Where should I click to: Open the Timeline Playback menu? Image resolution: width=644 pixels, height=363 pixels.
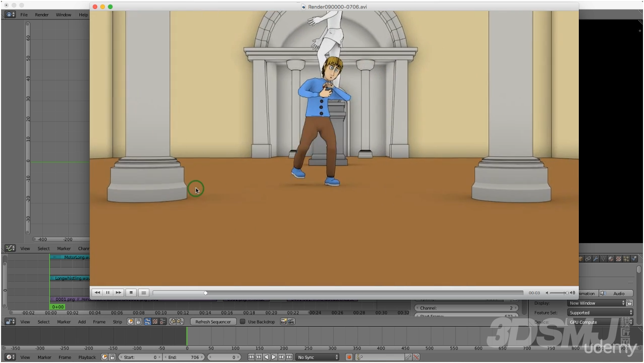[87, 357]
